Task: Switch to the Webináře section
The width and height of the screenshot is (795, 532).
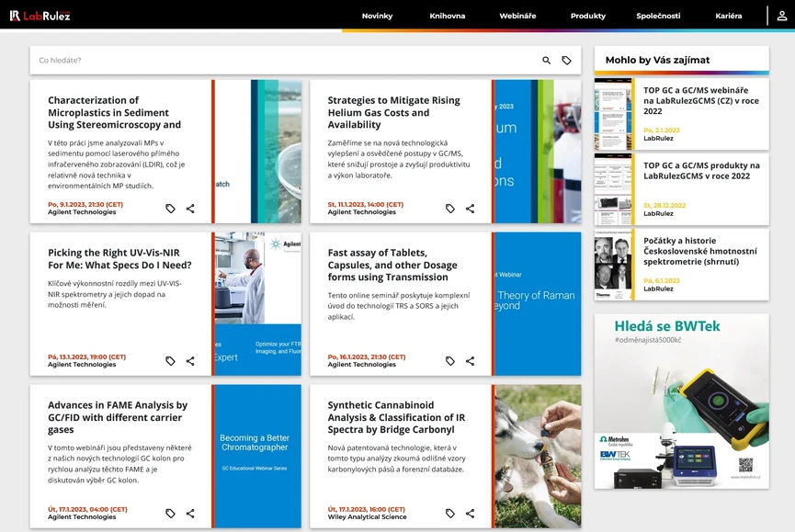Action: 517,16
